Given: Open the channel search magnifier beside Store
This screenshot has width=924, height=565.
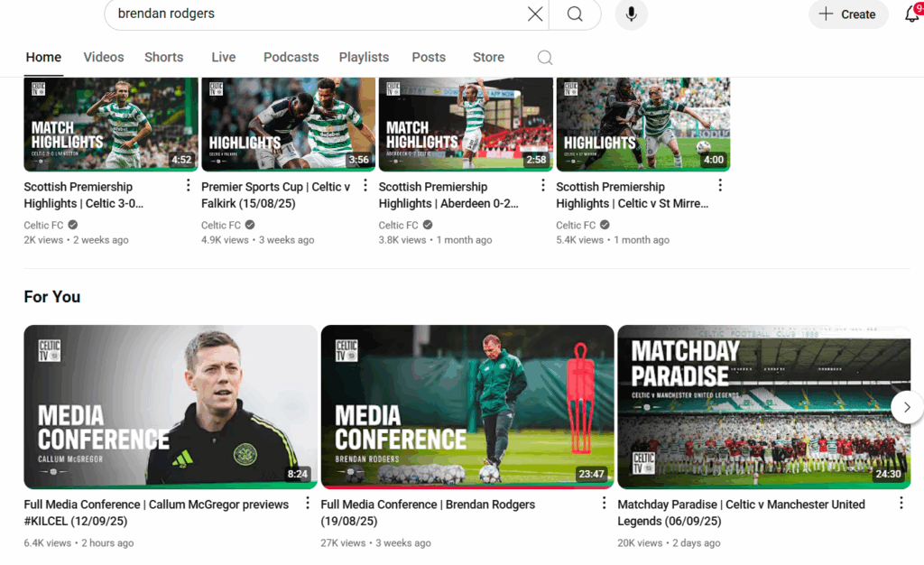Looking at the screenshot, I should tap(545, 57).
